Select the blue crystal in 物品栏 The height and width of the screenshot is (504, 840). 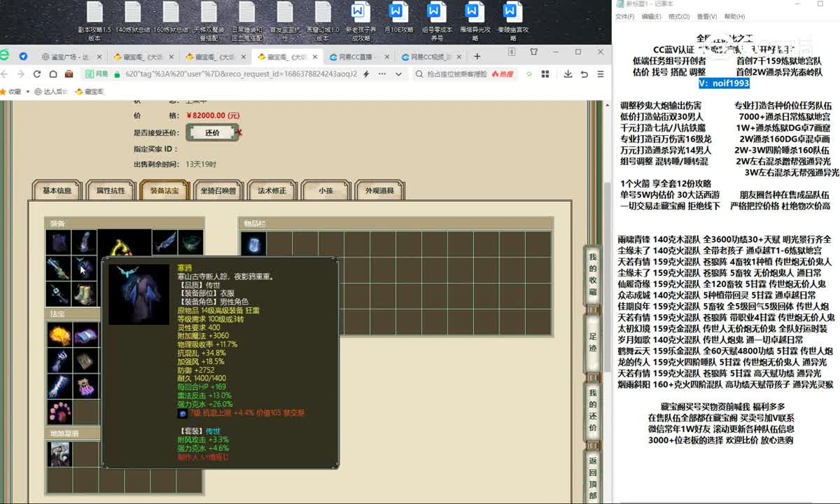click(x=253, y=244)
